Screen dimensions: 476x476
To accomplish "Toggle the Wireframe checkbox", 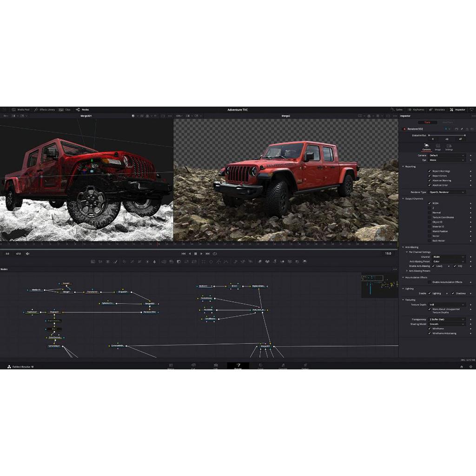I will [429, 329].
